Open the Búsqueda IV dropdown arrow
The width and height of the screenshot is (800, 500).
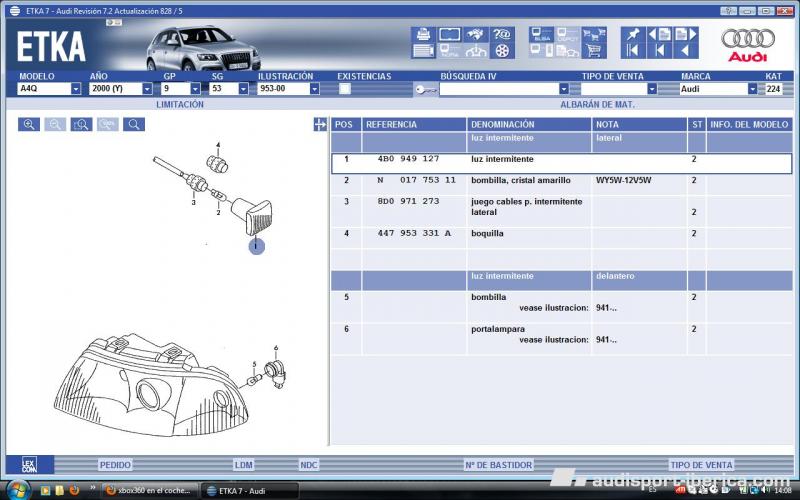pos(563,89)
